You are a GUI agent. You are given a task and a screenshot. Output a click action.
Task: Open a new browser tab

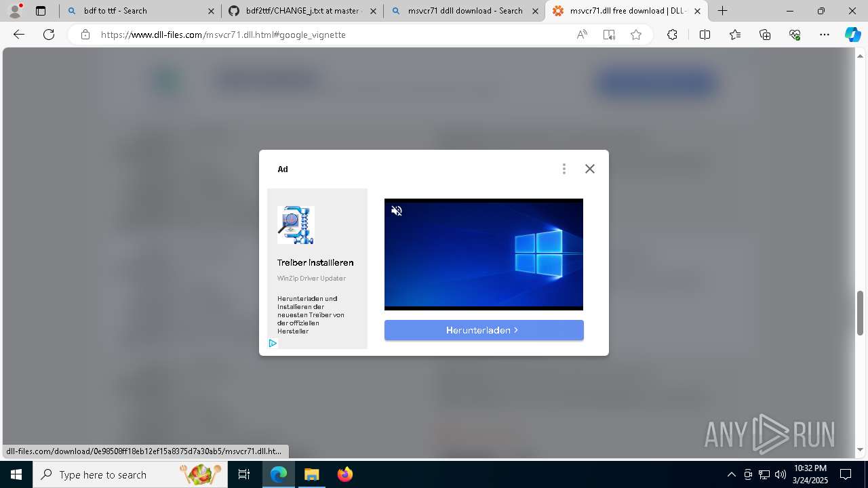click(723, 11)
